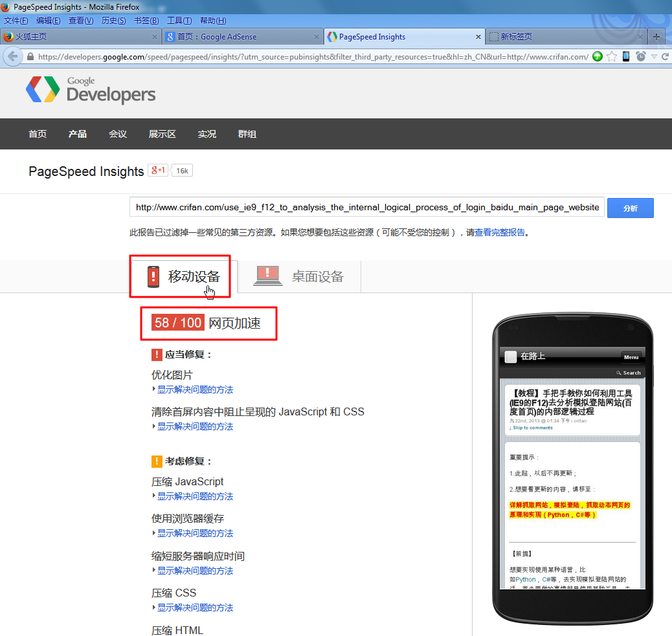This screenshot has width=672, height=636.
Task: Click the green umbrella icon in address bar
Action: pyautogui.click(x=597, y=56)
